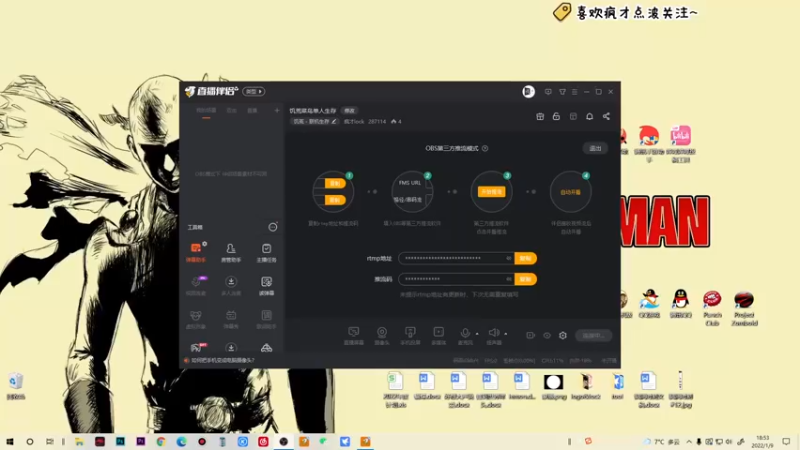Click the funnel-shaped icon in title bar
800x450 pixels.
click(562, 92)
